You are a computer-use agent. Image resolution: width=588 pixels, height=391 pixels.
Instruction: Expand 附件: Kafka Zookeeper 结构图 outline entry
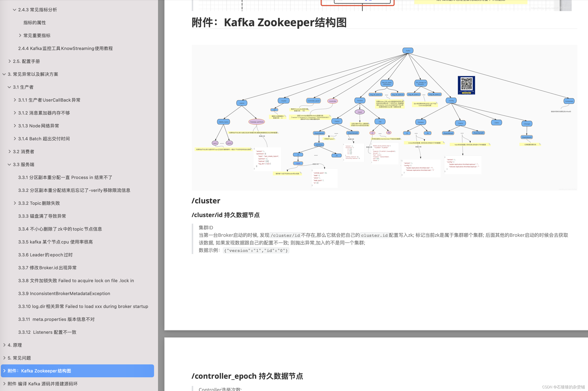tap(4, 371)
